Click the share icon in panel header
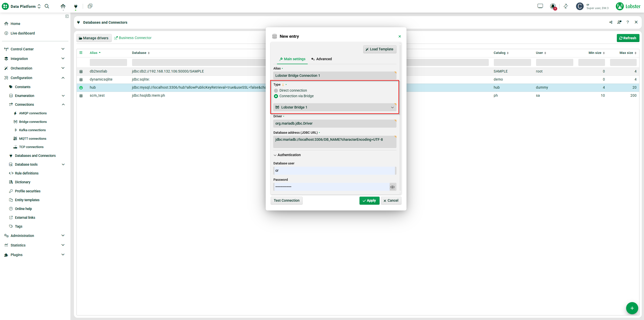Screen dimensions: 644x320 point(611,22)
